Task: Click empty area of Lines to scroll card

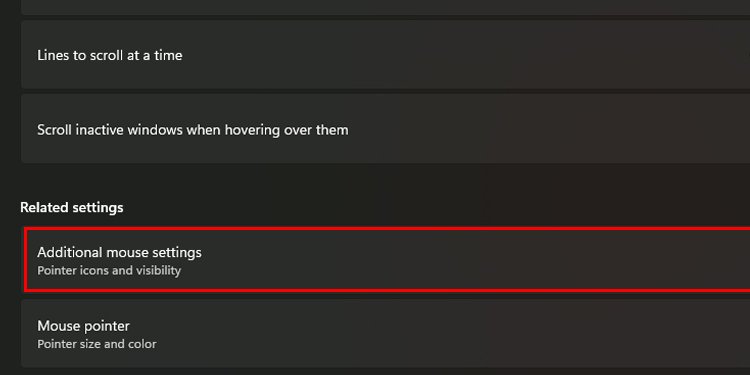Action: click(x=478, y=55)
